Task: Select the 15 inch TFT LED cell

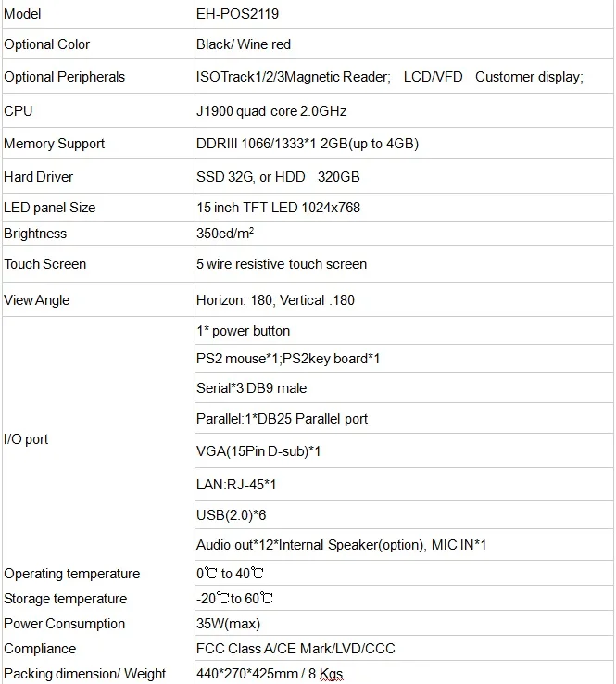Action: coord(404,208)
